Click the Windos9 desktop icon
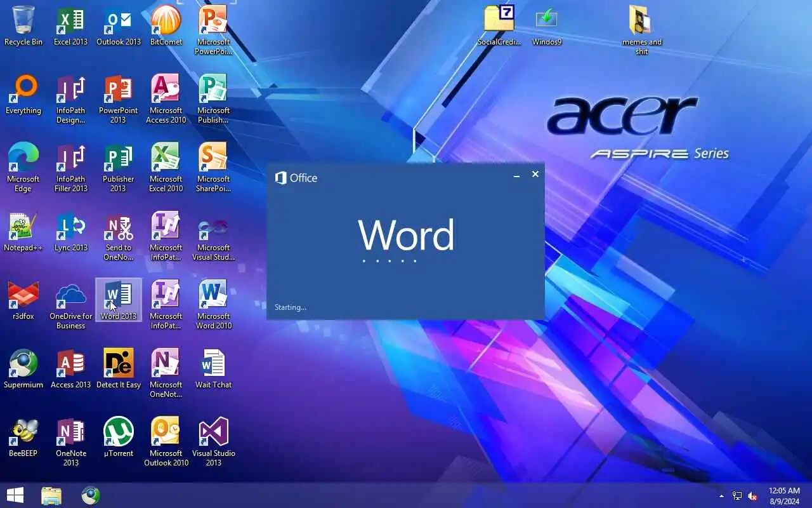Image resolution: width=812 pixels, height=508 pixels. [547, 25]
